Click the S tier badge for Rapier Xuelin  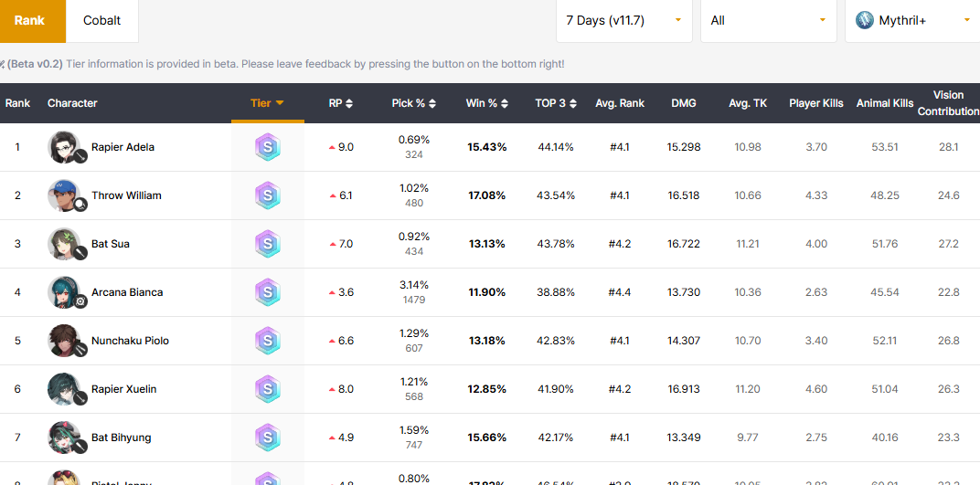pos(268,389)
